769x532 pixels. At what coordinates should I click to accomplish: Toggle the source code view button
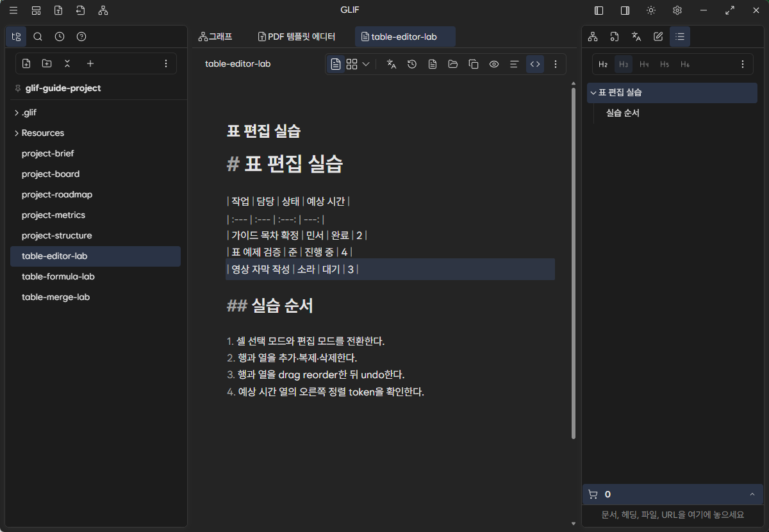pyautogui.click(x=535, y=64)
